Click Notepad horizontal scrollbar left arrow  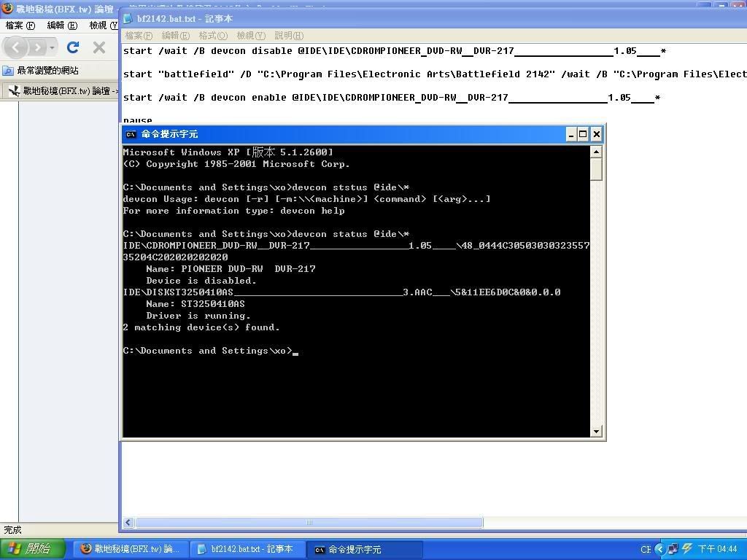[x=128, y=522]
